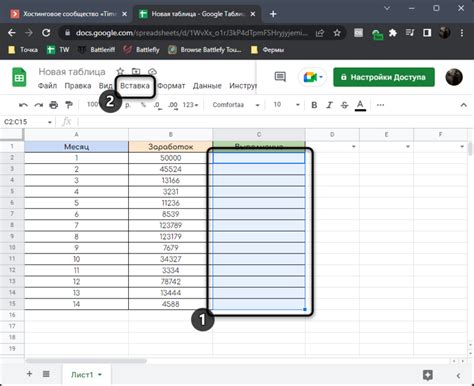Viewport: 474px width, 386px height.
Task: Add a new sheet with plus button
Action: tap(29, 374)
